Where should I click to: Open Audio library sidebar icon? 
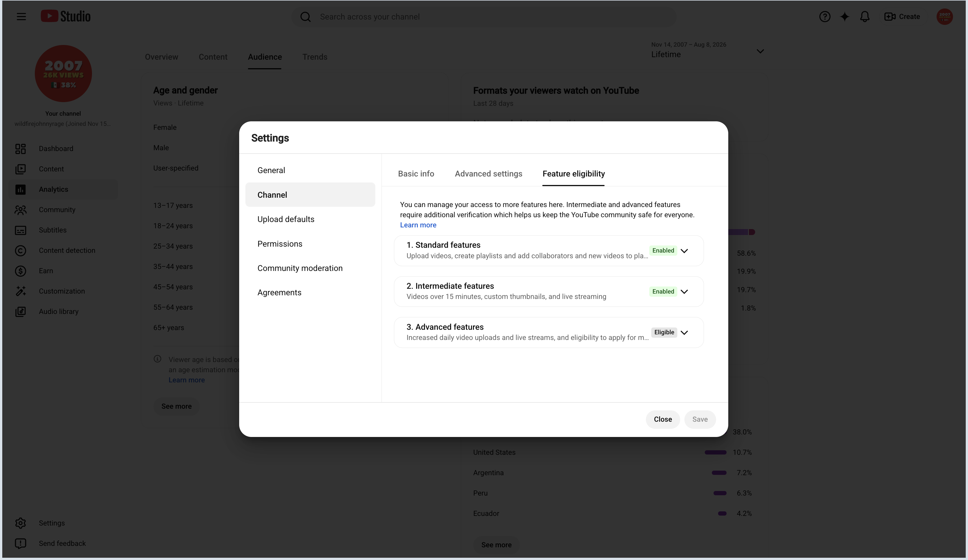tap(20, 311)
